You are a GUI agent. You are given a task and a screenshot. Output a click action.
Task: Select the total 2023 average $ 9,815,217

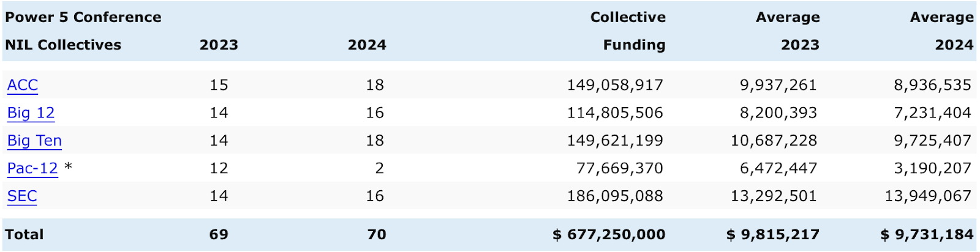pyautogui.click(x=773, y=235)
